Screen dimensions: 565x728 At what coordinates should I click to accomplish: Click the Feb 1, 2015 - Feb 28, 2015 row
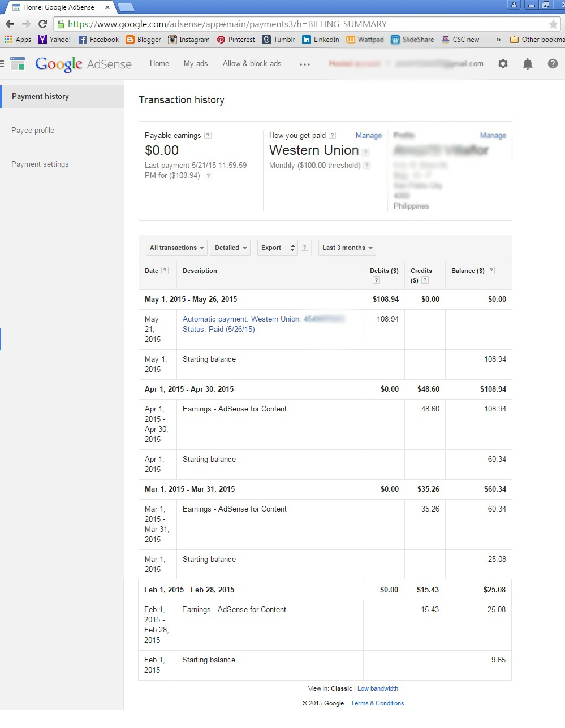coord(325,590)
